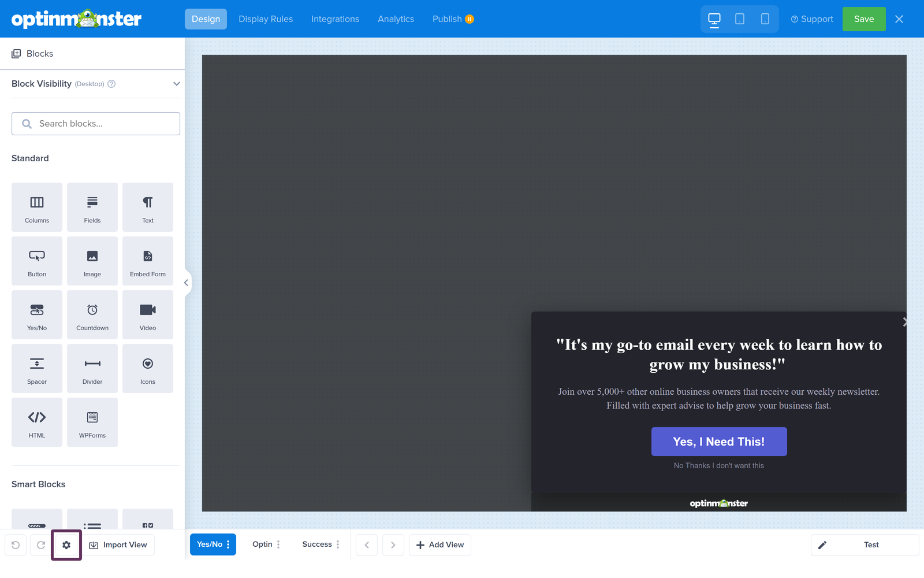Add an Icons block
The width and height of the screenshot is (924, 578).
pos(148,368)
